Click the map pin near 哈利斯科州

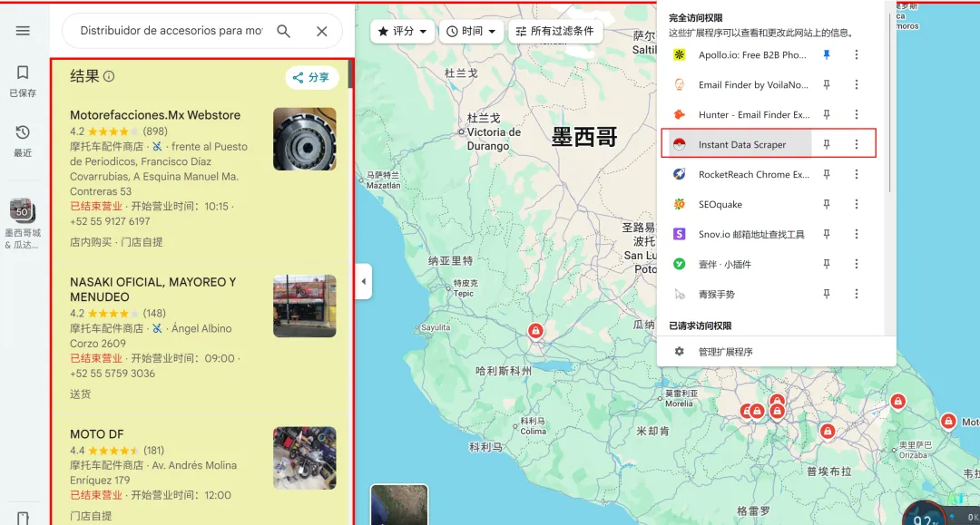click(535, 330)
